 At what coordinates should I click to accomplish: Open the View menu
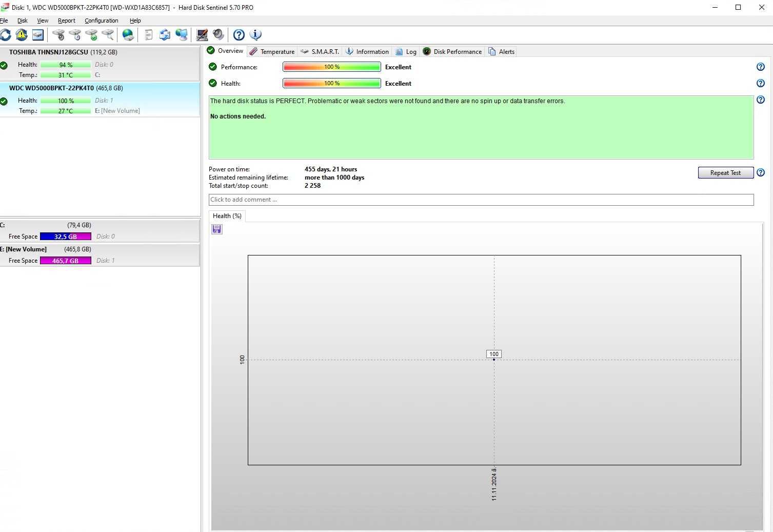43,21
